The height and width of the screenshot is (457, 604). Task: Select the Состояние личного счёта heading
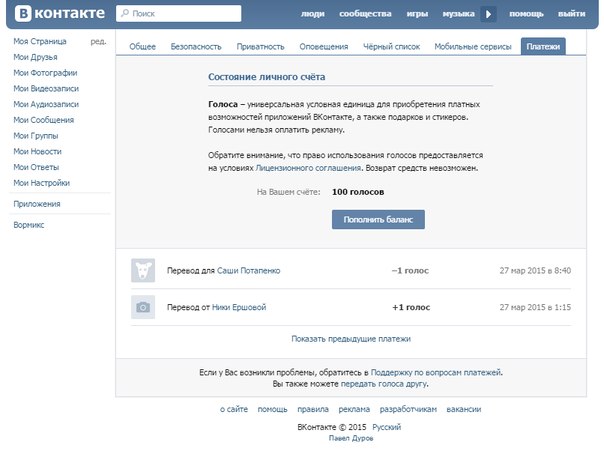tap(267, 77)
